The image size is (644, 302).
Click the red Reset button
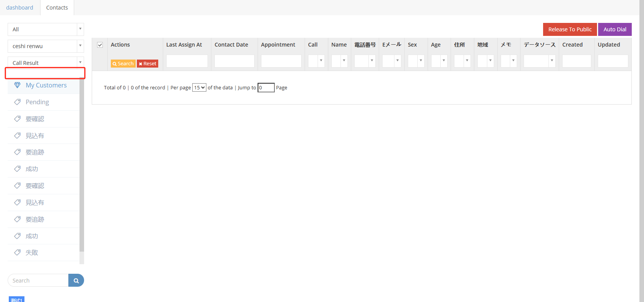coord(148,63)
